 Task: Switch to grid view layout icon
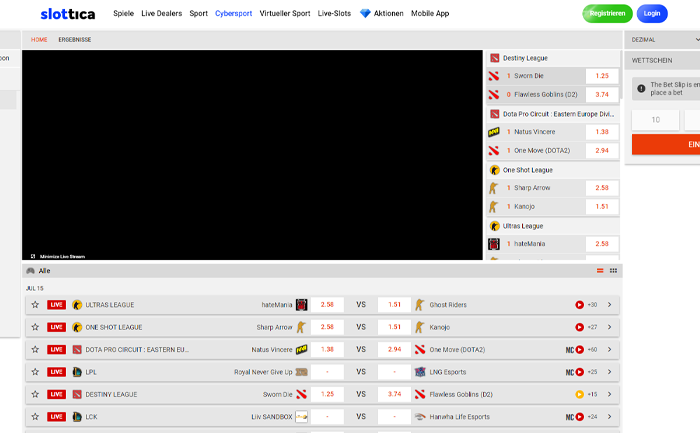[x=613, y=271]
